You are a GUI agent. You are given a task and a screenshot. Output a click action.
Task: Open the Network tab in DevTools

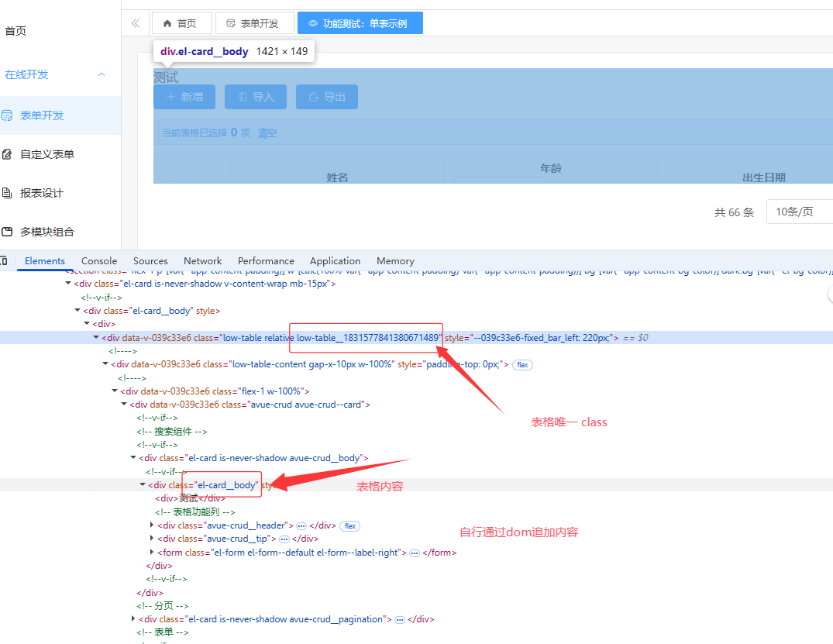202,261
